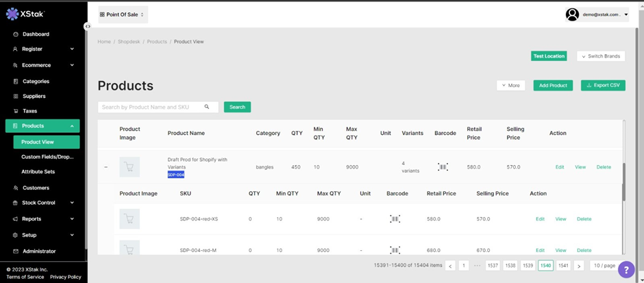Click the Add Product button
Viewport: 644px width, 283px height.
pos(553,86)
